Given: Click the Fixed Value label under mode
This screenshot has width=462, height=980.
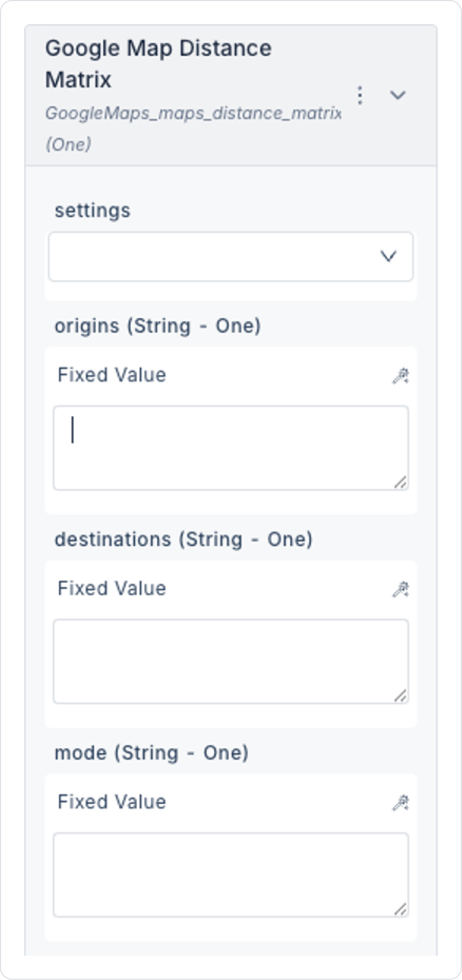Looking at the screenshot, I should (112, 802).
